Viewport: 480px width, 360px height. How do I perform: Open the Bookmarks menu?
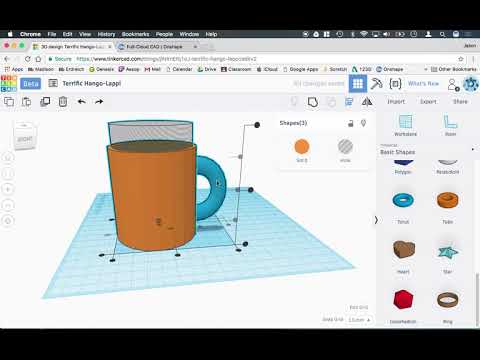[x=135, y=34]
